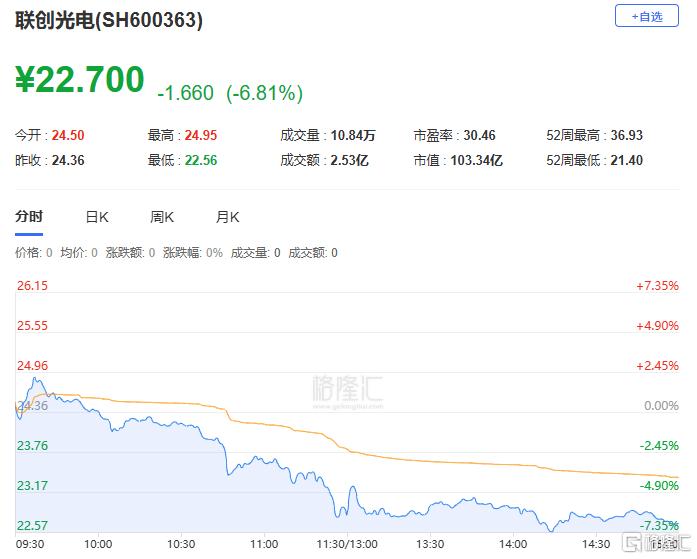This screenshot has height=559, width=697.
Task: Open the 月K chart tab
Action: tap(228, 217)
